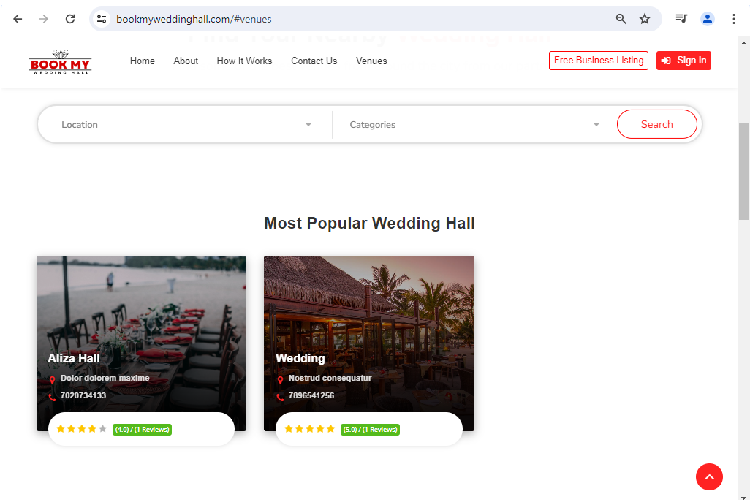The height and width of the screenshot is (500, 750).
Task: Click the page vertical scrollbar thumb
Action: [x=744, y=171]
